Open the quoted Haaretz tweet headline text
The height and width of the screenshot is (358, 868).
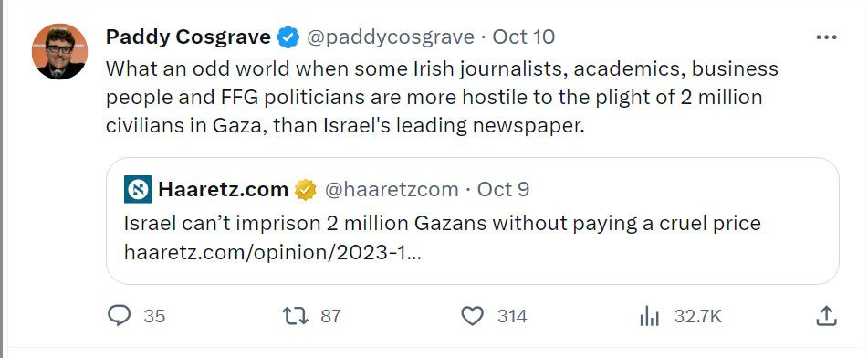click(443, 223)
